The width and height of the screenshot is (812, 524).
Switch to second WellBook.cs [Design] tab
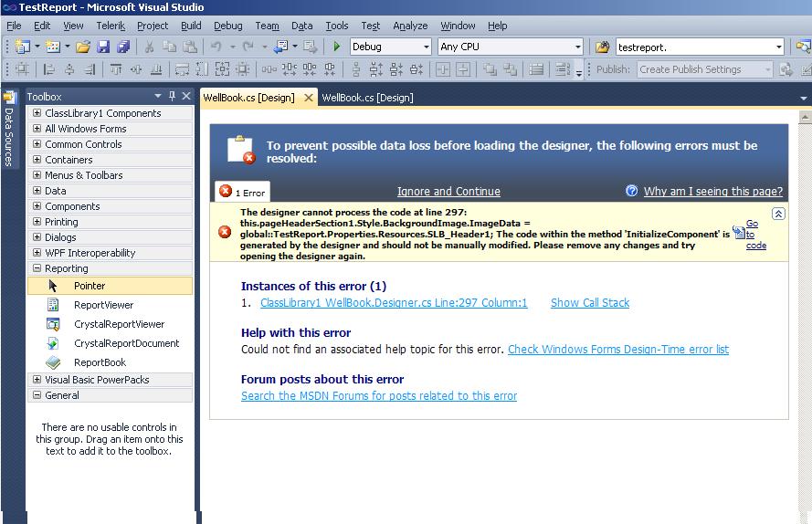[x=368, y=98]
